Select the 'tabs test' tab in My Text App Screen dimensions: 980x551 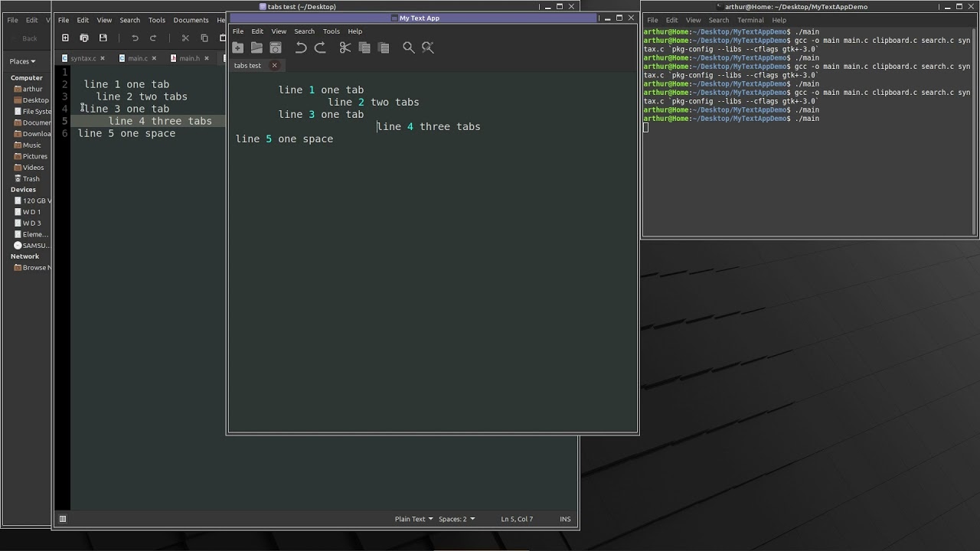247,66
